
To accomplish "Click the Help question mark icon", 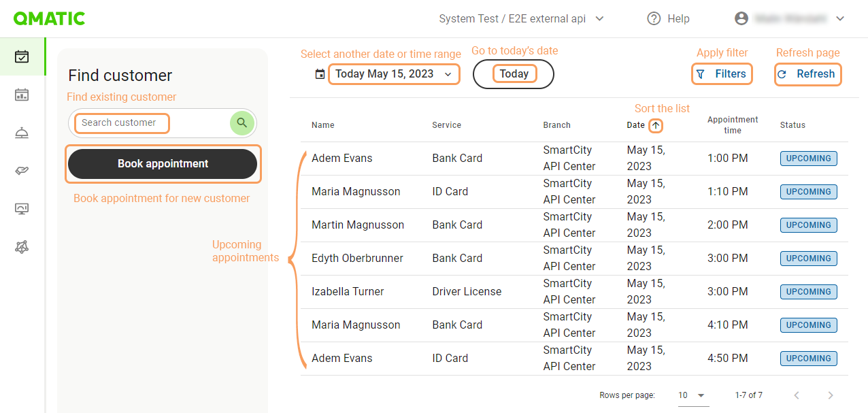I will [x=654, y=19].
